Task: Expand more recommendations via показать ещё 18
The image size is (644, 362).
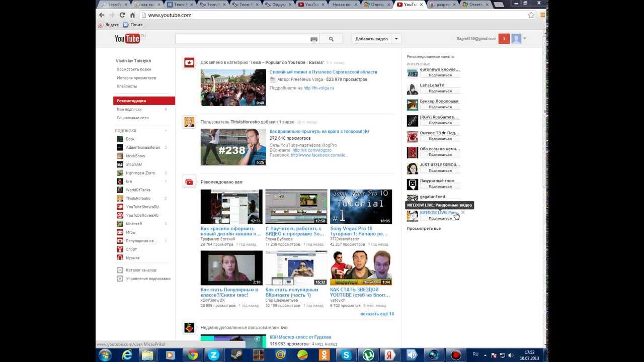Action: [x=377, y=314]
